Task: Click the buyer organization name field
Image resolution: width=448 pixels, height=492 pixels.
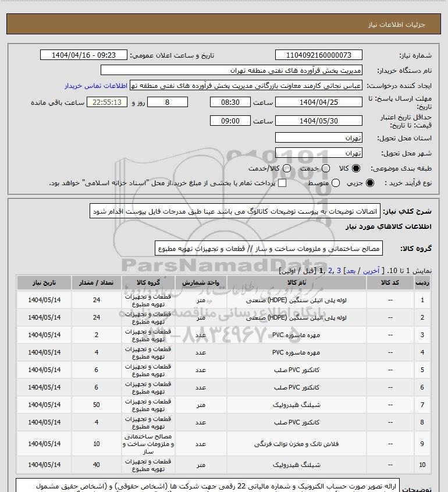Action: tap(232, 70)
